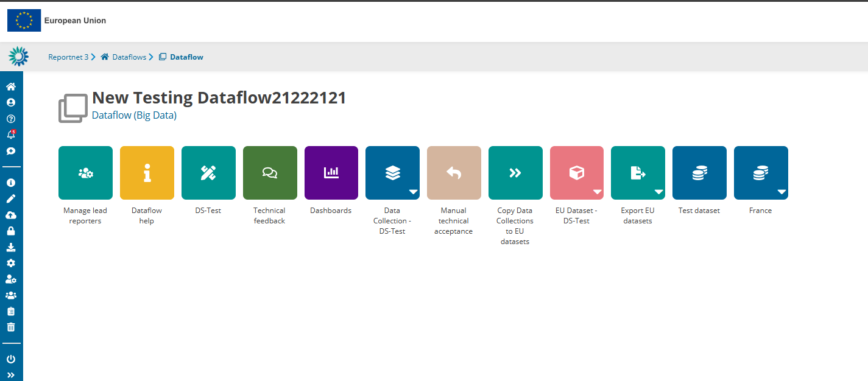Click the Dataflow (Big Data) subtitle
The image size is (868, 381).
134,115
